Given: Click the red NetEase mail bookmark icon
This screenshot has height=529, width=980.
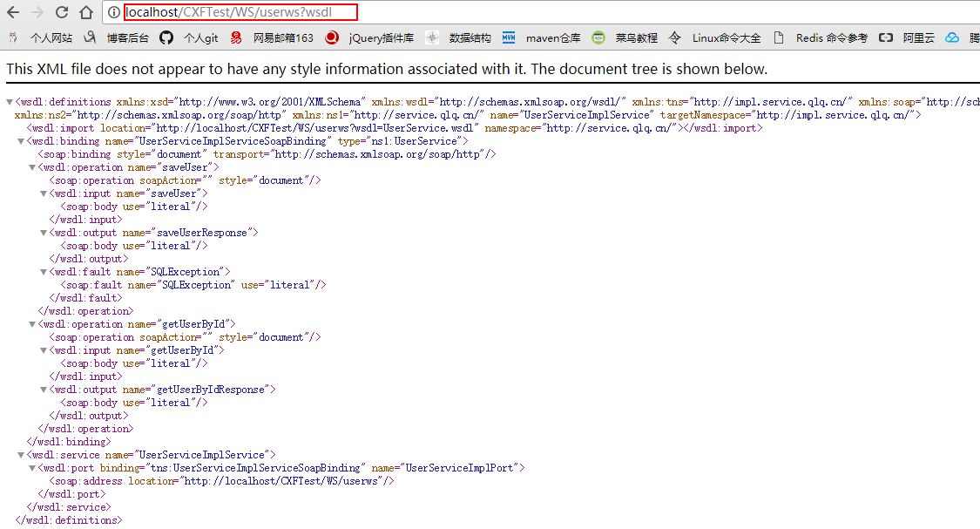Looking at the screenshot, I should point(235,38).
